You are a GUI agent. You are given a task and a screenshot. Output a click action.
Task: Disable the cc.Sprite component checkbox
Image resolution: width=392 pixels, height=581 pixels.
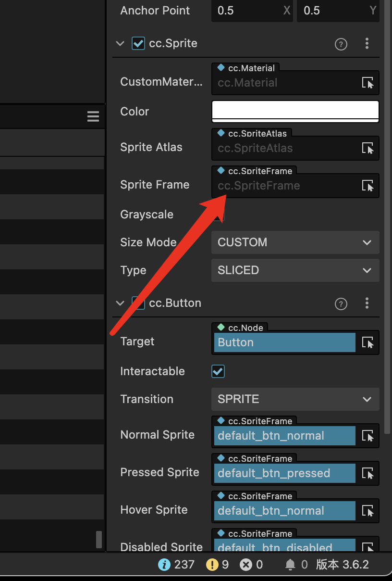pos(138,44)
